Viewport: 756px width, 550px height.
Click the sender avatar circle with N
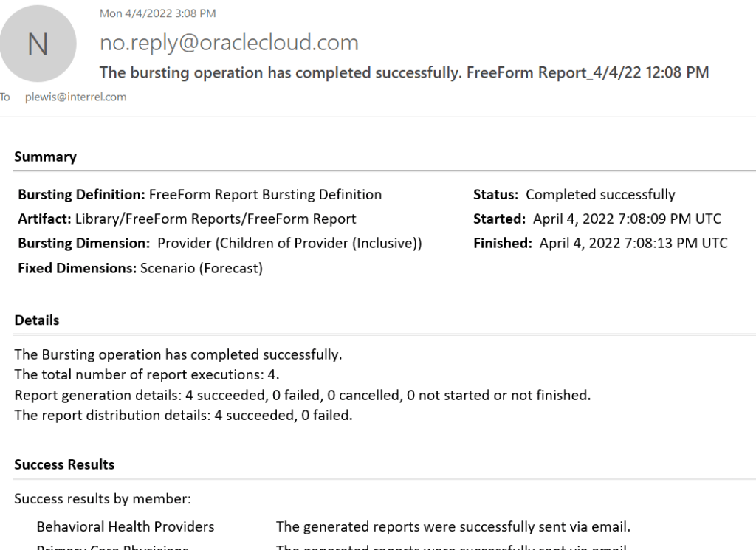tap(38, 44)
